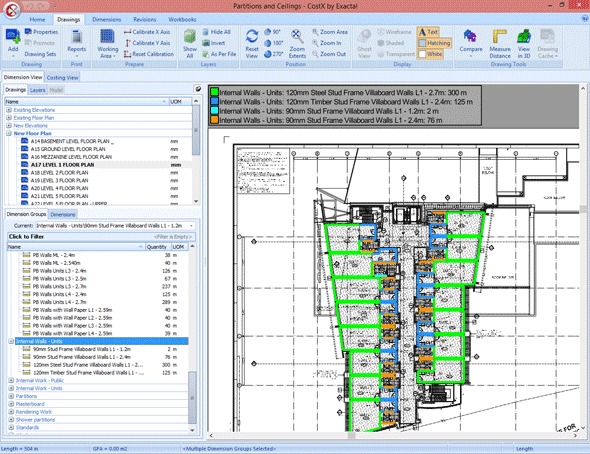This screenshot has width=590, height=454.
Task: Open the Dimensions ribbon tab
Action: click(x=106, y=20)
